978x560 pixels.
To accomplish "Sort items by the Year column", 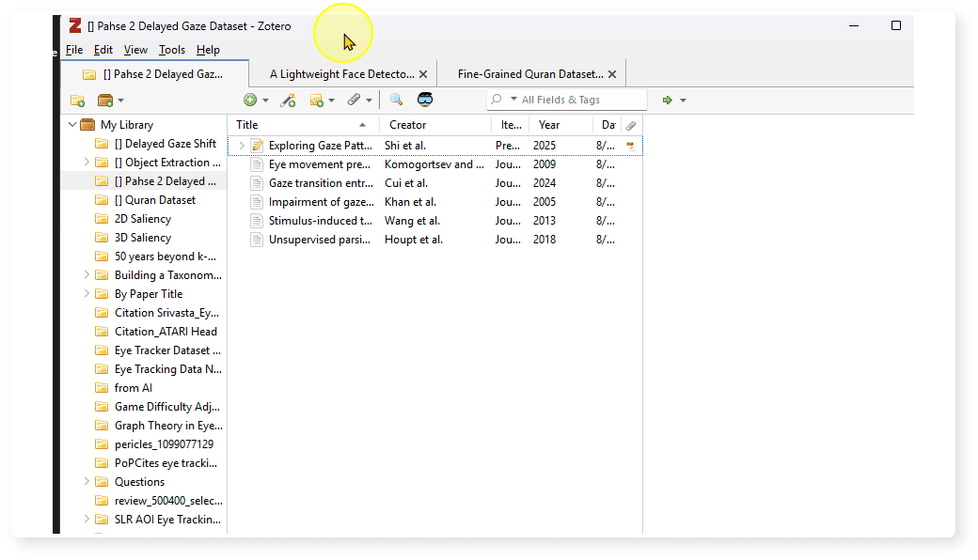I will point(560,125).
